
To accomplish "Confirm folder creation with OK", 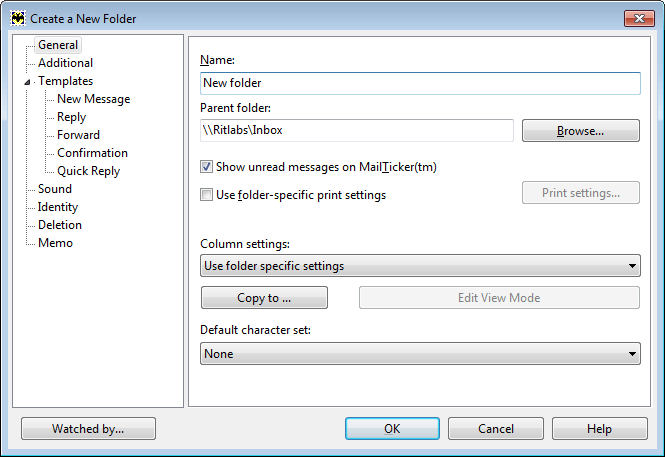I will pyautogui.click(x=392, y=429).
